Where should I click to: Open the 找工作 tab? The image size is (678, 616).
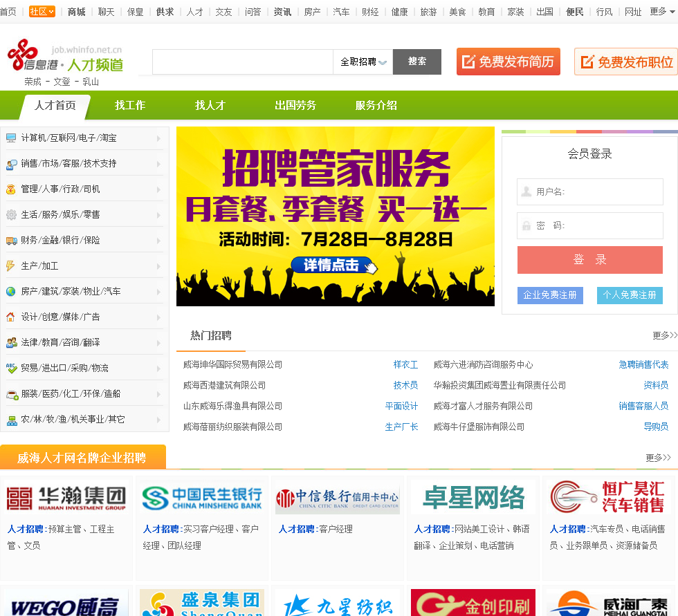click(x=130, y=105)
